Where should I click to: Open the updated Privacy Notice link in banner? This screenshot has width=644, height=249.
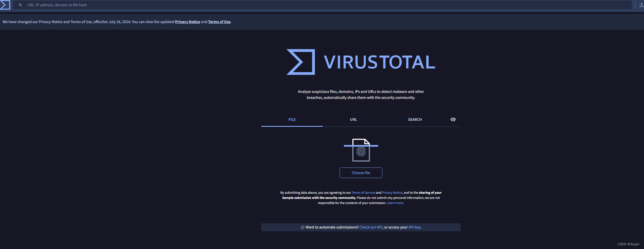tap(187, 22)
